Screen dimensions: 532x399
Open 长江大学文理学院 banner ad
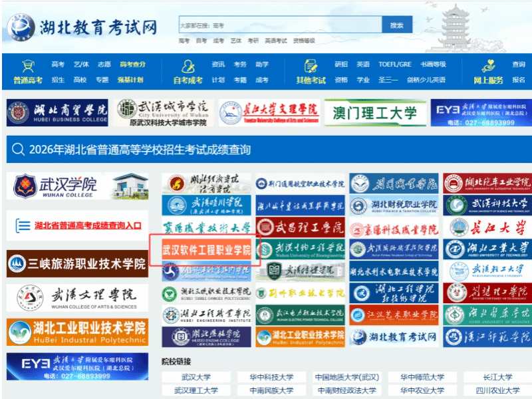pos(269,112)
